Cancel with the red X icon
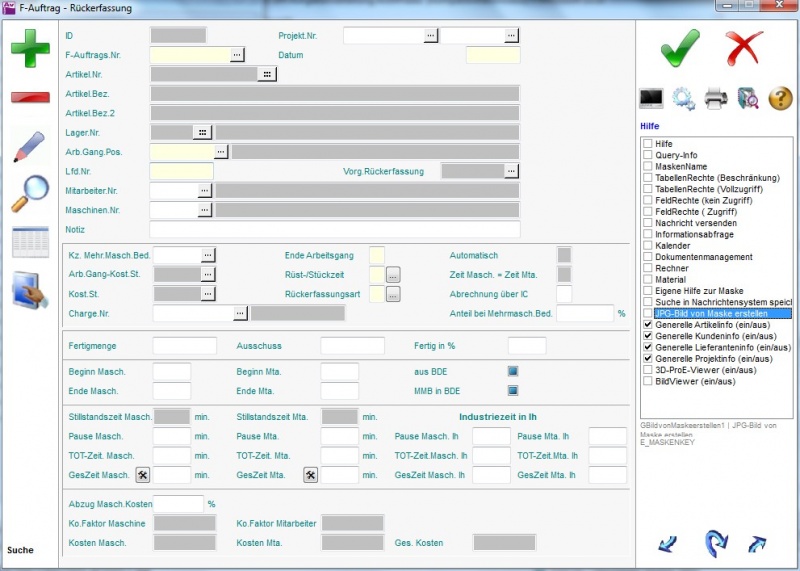Image resolution: width=800 pixels, height=571 pixels. click(x=744, y=47)
